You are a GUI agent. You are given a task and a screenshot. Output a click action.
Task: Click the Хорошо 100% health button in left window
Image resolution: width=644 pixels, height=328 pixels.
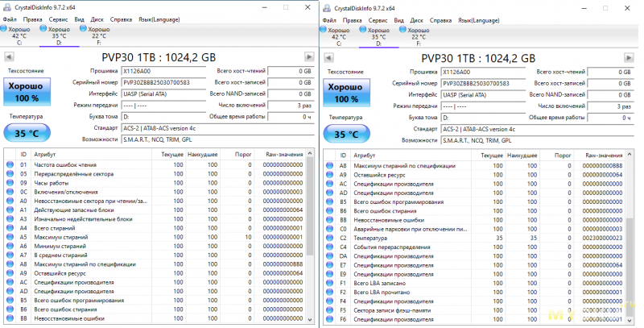coord(27,92)
